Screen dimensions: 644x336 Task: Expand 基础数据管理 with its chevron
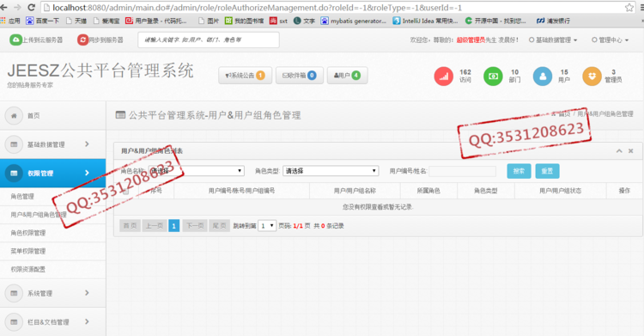tap(87, 144)
